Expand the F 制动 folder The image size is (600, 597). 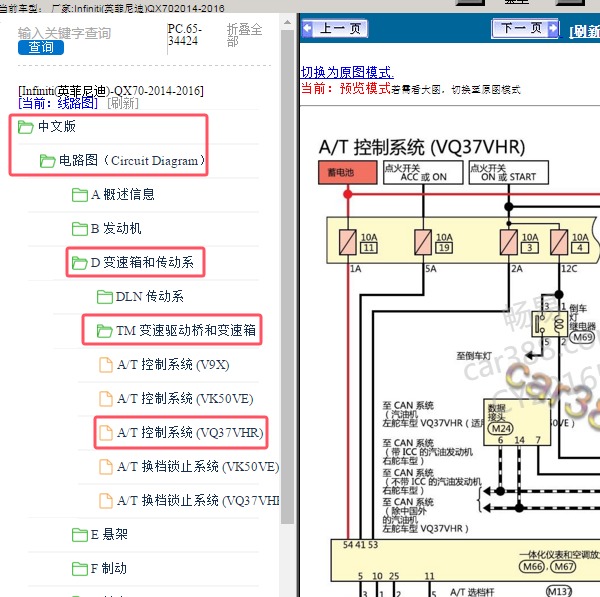(x=109, y=568)
